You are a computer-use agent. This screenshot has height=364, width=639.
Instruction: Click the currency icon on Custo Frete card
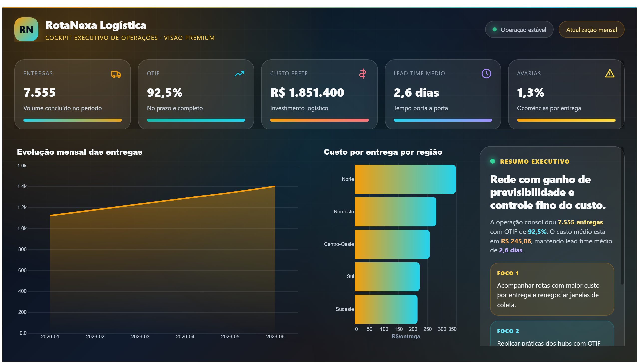tap(363, 74)
